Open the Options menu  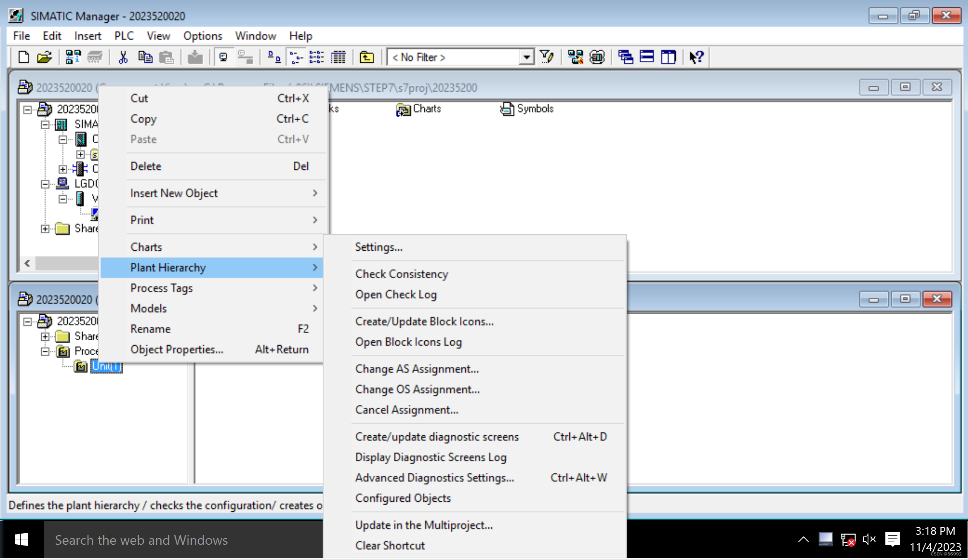(202, 36)
